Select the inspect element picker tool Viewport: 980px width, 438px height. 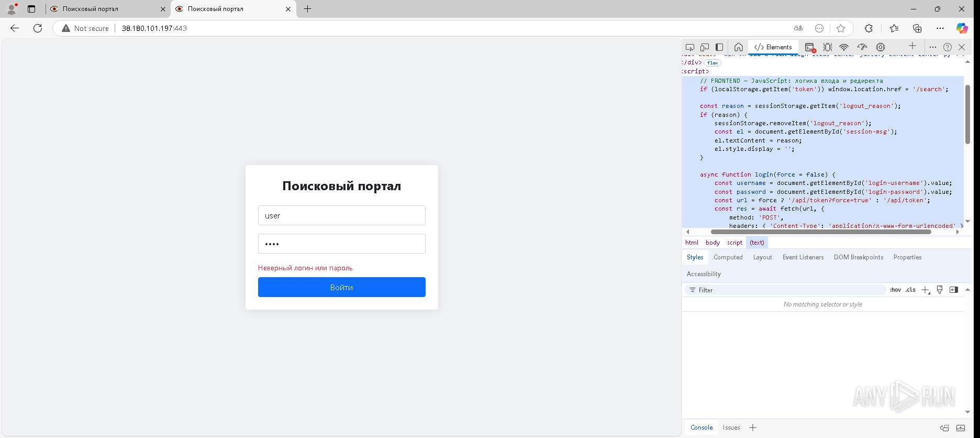click(690, 47)
